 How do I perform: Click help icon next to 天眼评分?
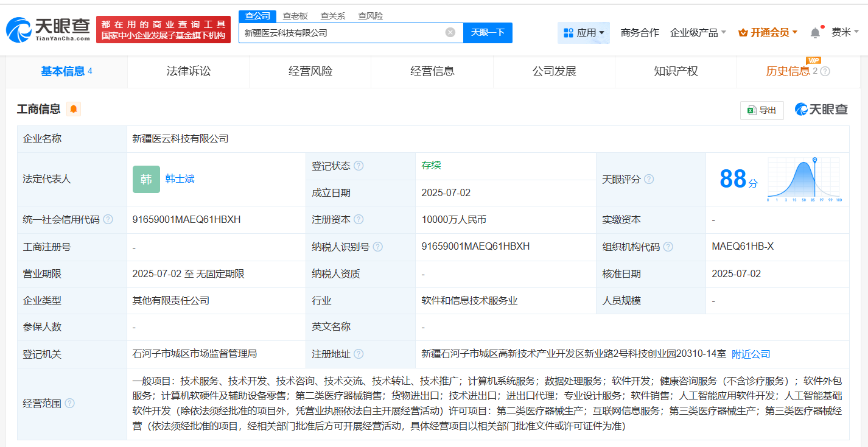point(649,180)
